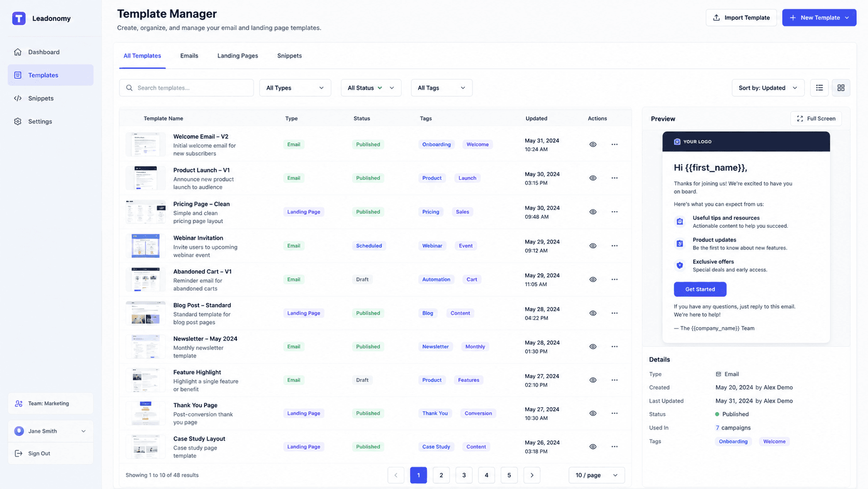Open the New Template dropdown button

(819, 18)
